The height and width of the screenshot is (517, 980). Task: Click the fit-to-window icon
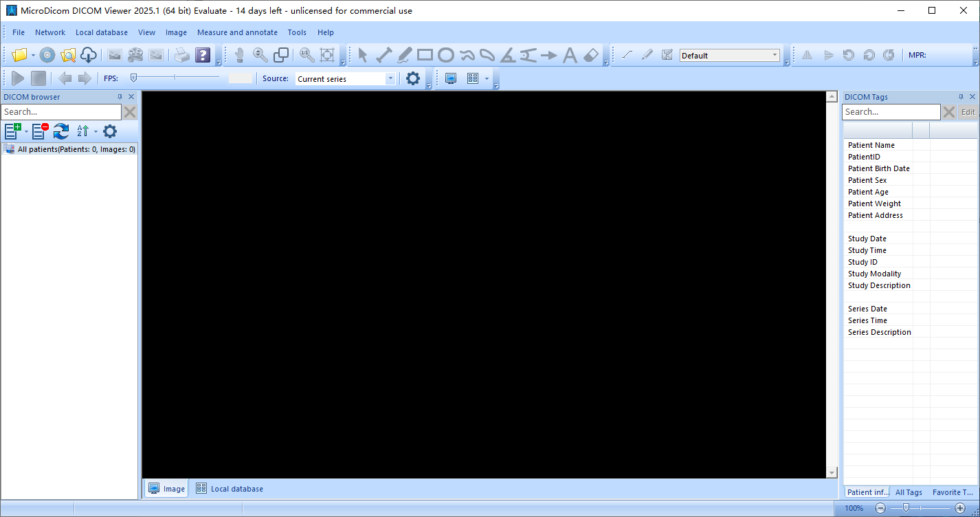(327, 56)
